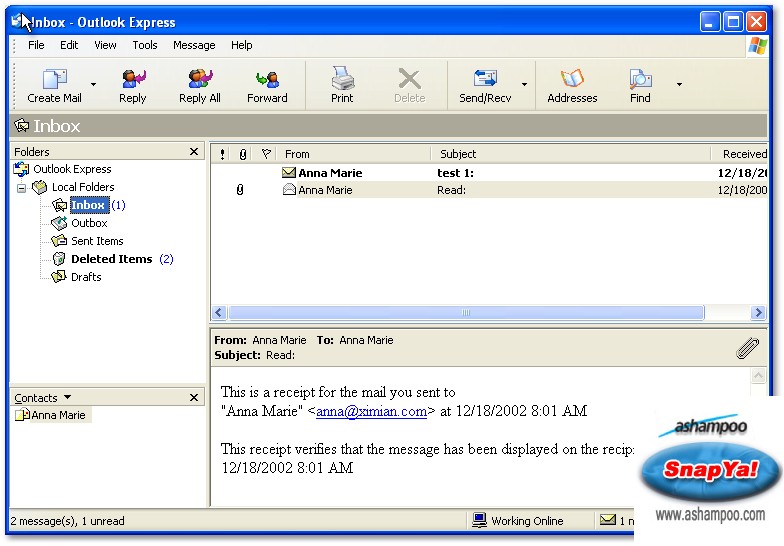Click the Priority column header icon
Image resolution: width=784 pixels, height=546 pixels.
[222, 154]
